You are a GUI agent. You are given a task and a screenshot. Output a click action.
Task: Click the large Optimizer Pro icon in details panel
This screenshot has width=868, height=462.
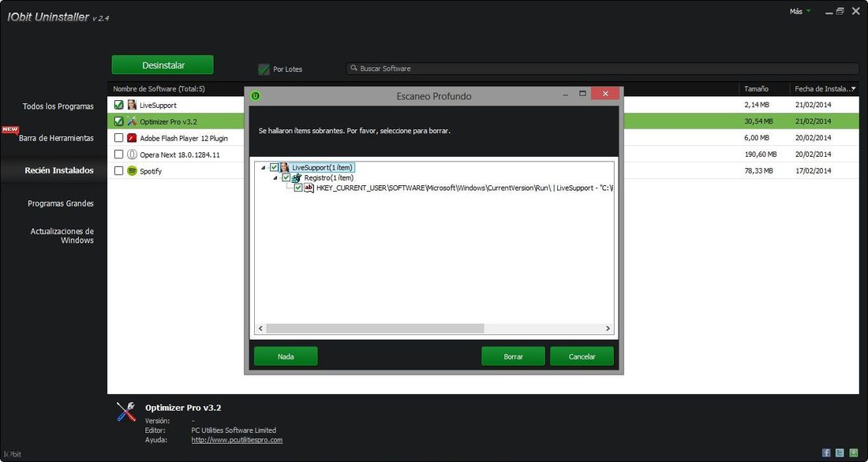tap(126, 412)
